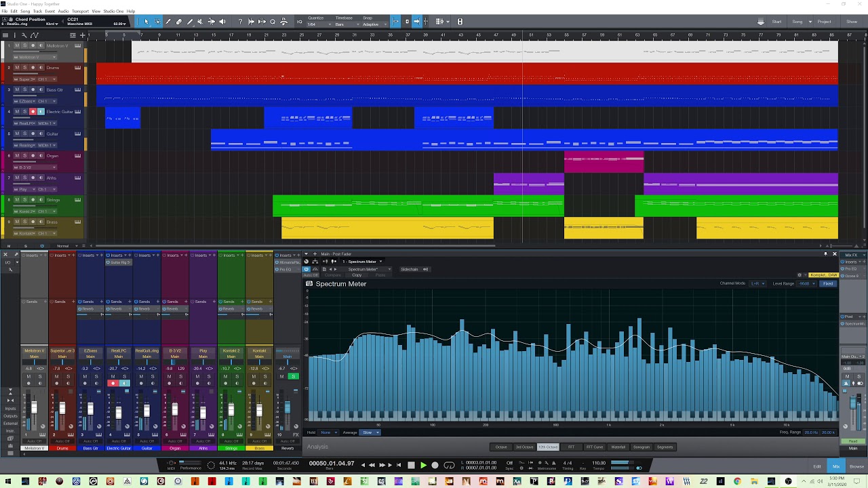Click the pink Organ clip in the arrangement
This screenshot has width=868, height=488.
point(604,162)
